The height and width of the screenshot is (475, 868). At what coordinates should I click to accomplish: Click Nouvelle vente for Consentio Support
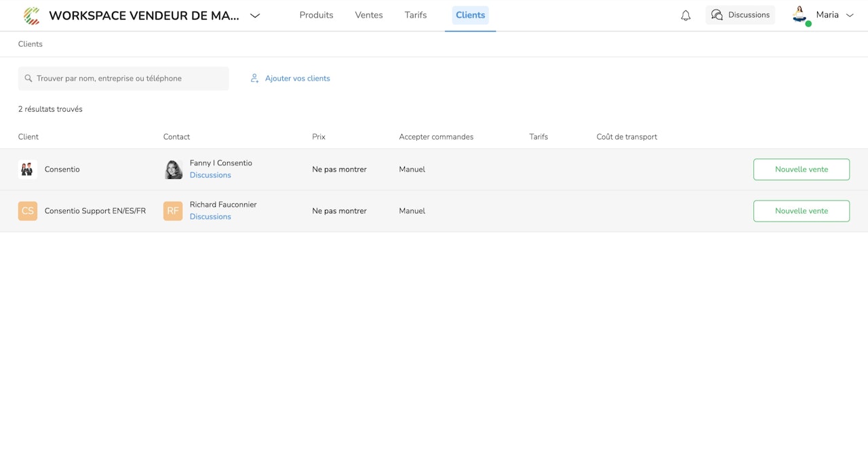(x=802, y=211)
